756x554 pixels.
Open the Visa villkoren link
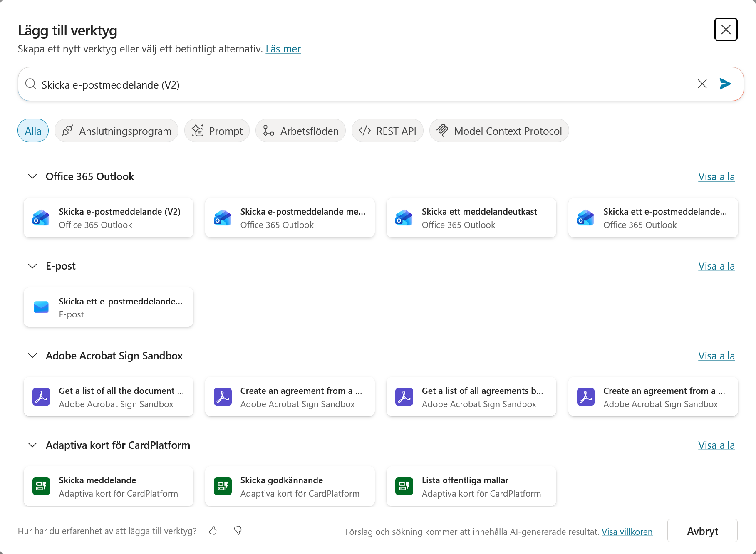click(x=627, y=532)
